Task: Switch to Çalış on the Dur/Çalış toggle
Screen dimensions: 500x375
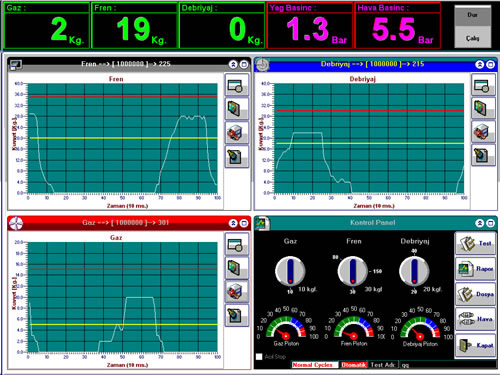Action: pyautogui.click(x=473, y=37)
